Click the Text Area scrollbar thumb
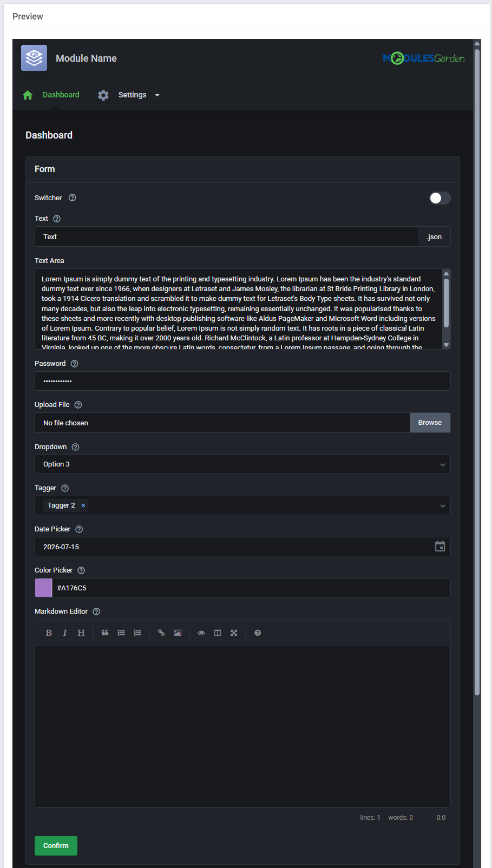This screenshot has width=492, height=868. (446, 303)
